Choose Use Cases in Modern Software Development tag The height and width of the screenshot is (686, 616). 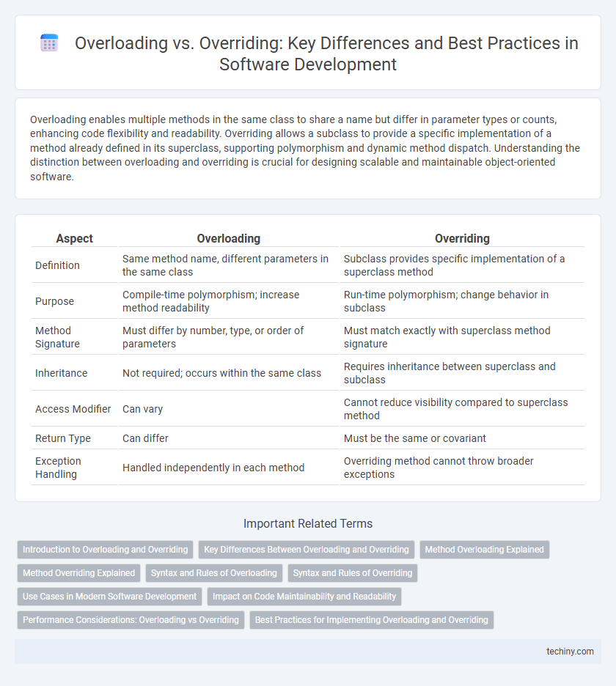coord(109,597)
